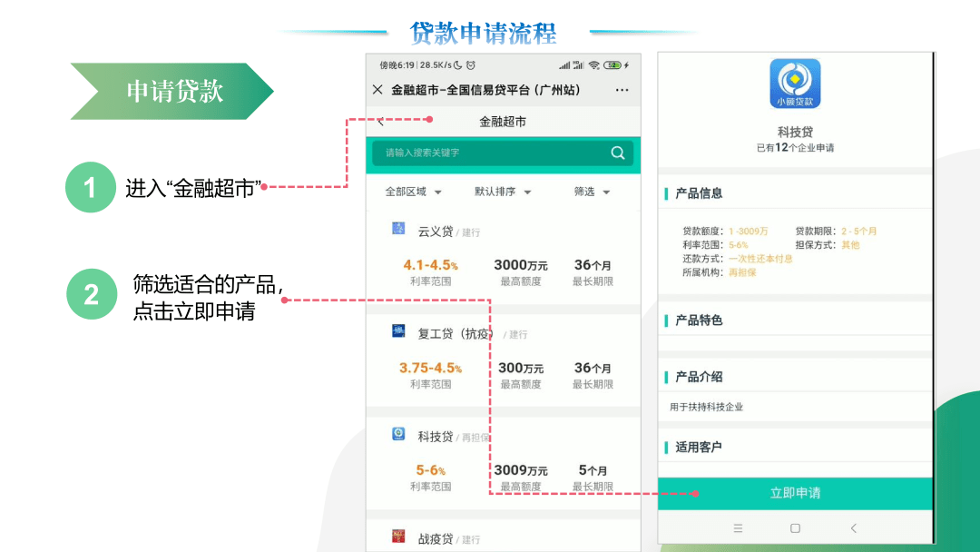Click the alarm clock status icon
This screenshot has height=552, width=980.
pyautogui.click(x=471, y=65)
